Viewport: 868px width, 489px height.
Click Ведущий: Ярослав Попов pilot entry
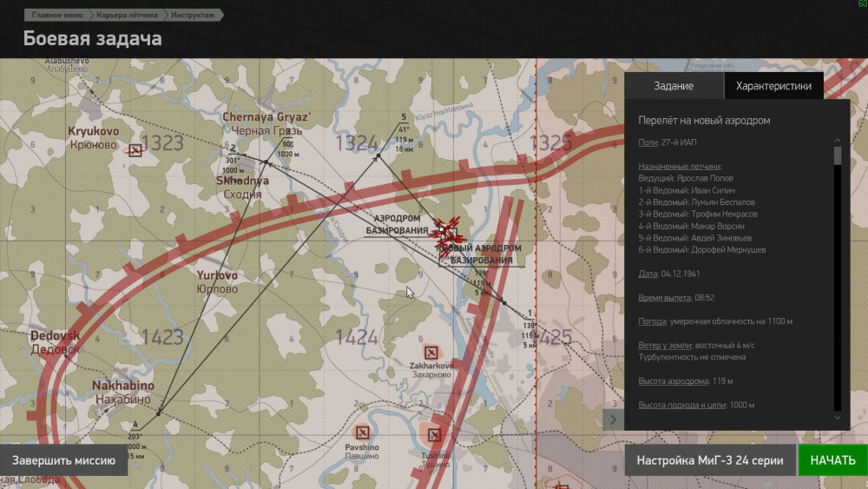[686, 178]
